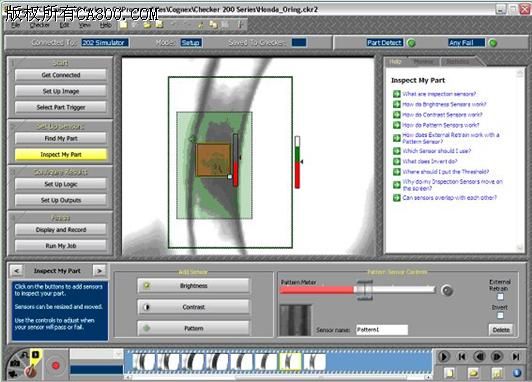Open the filmstrip dropdown list
This screenshot has width=532, height=382.
point(118,354)
